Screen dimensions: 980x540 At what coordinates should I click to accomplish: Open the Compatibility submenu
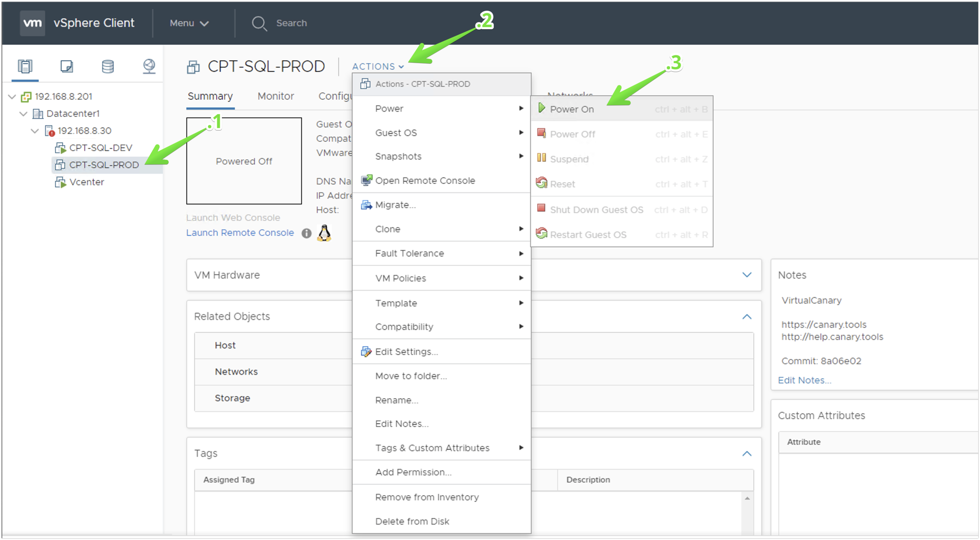441,327
